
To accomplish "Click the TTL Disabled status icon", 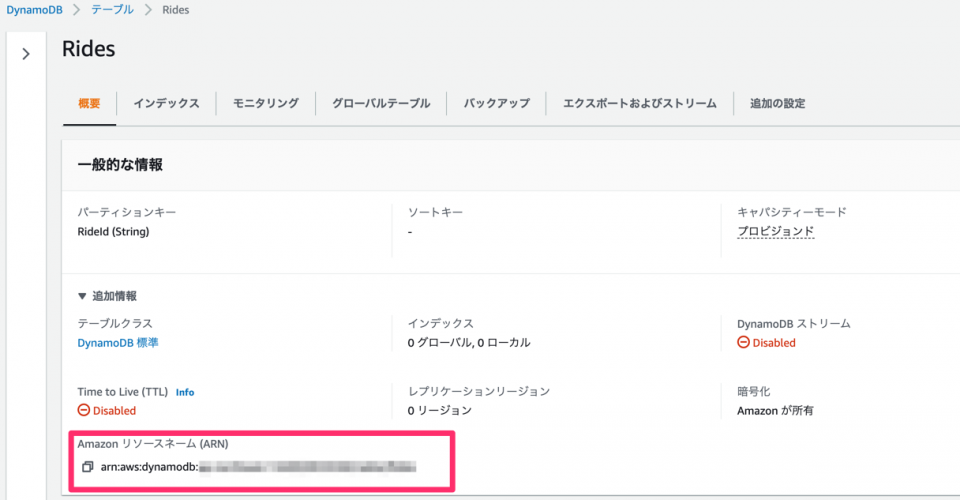I will click(84, 410).
